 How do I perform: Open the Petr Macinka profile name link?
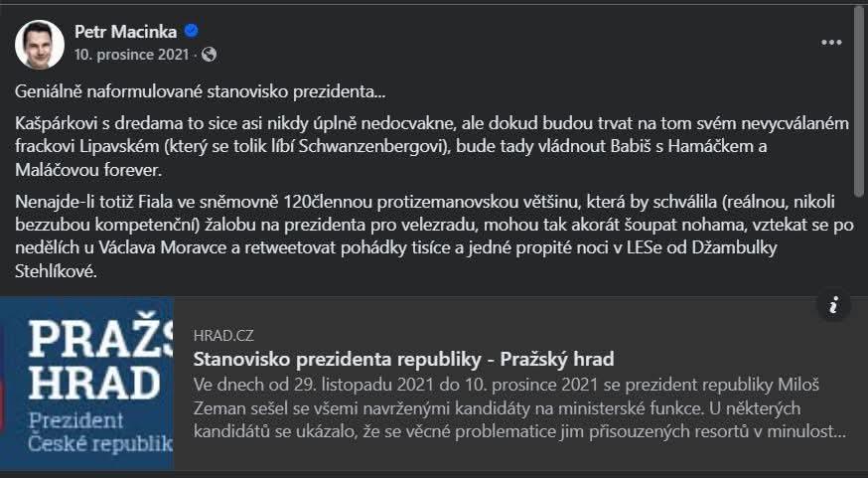(x=125, y=32)
